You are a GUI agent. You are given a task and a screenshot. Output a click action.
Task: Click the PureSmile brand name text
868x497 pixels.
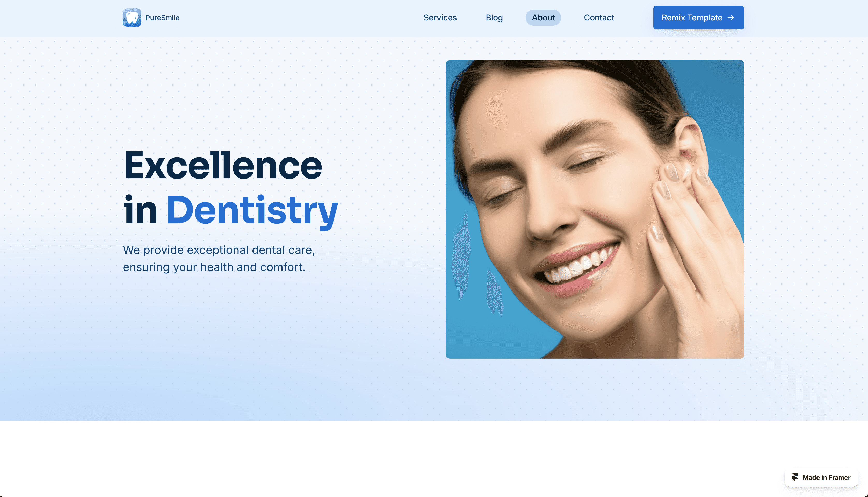pos(162,18)
